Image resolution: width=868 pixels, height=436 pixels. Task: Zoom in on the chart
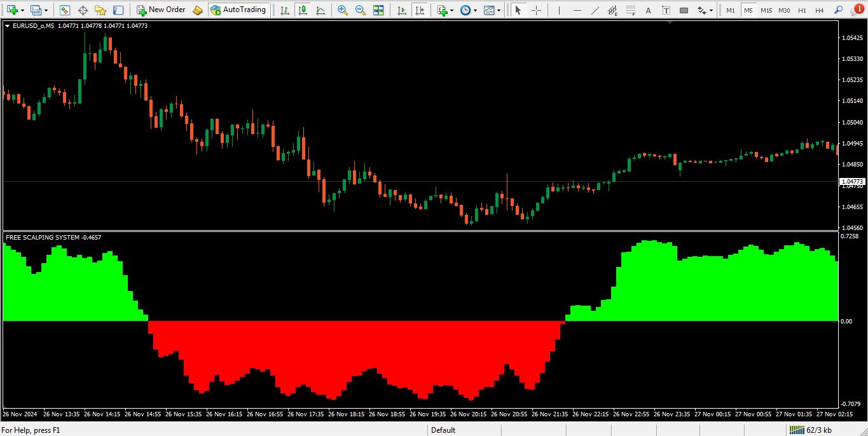click(343, 10)
